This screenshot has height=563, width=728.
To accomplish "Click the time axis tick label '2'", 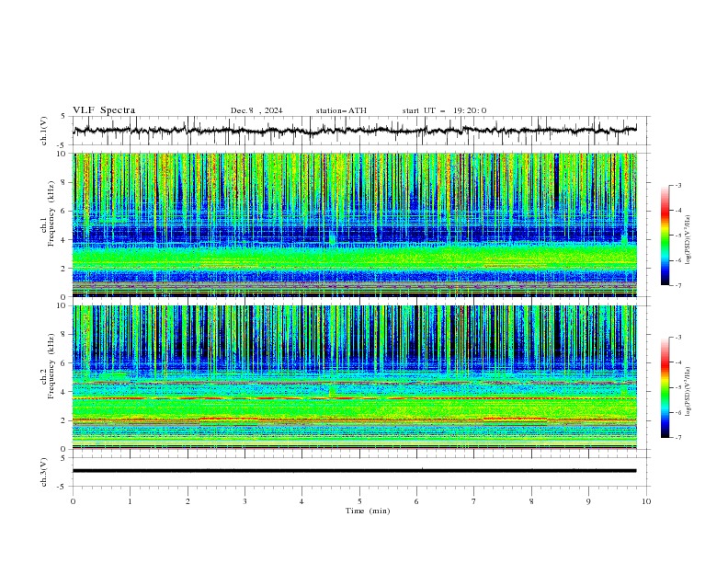I will pos(188,501).
